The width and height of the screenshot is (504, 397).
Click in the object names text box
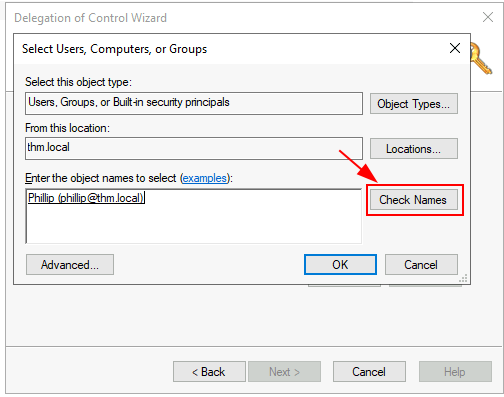pyautogui.click(x=194, y=216)
